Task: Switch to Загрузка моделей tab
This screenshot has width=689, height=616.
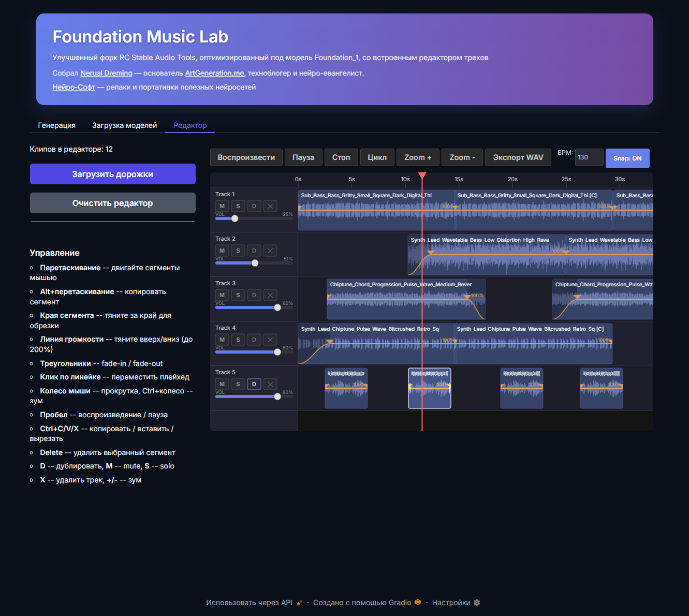Action: [x=124, y=125]
